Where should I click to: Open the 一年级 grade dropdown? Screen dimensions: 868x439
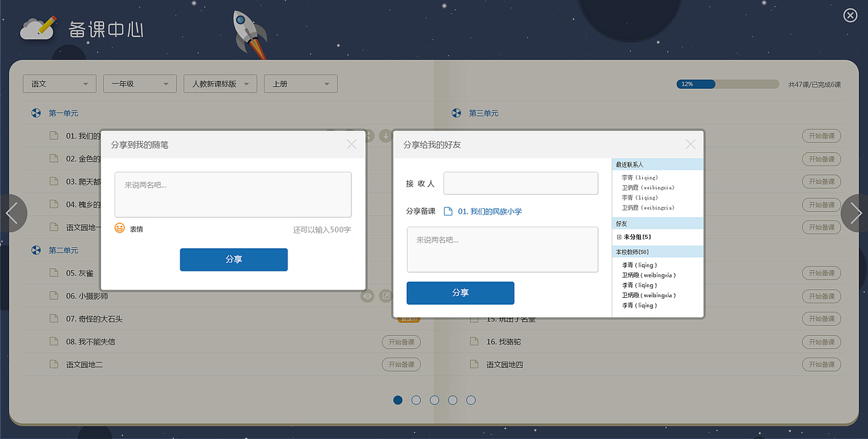click(140, 83)
